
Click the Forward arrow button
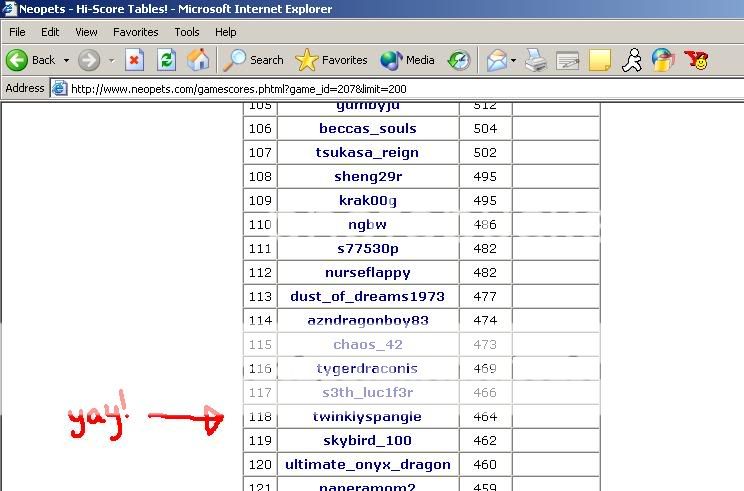pos(89,60)
